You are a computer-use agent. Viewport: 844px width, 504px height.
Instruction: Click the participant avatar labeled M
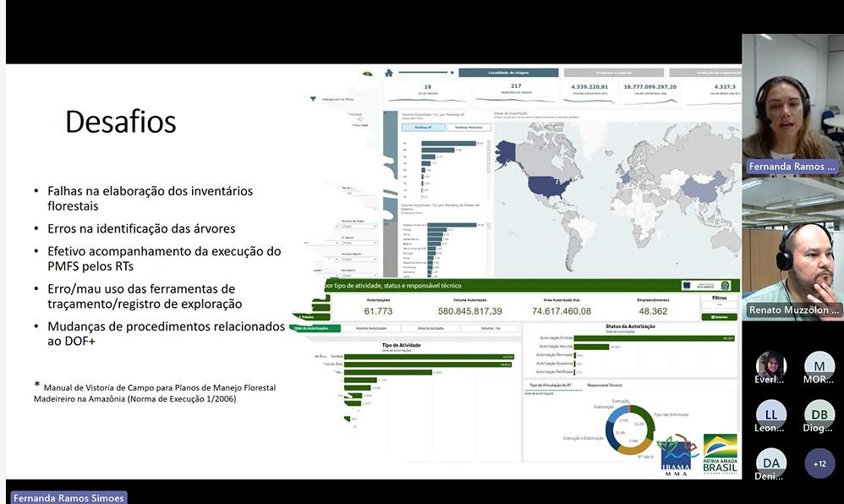pos(819,366)
